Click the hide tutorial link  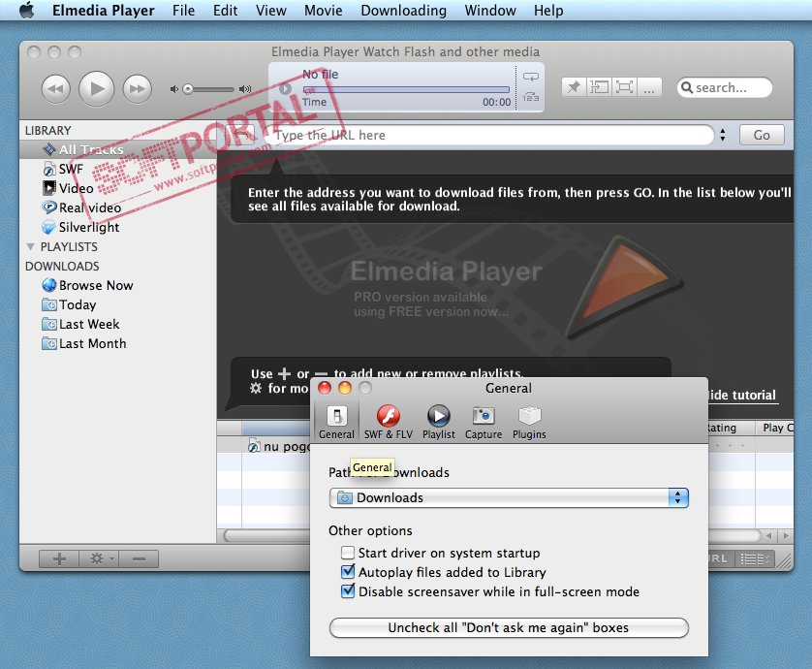(x=742, y=396)
